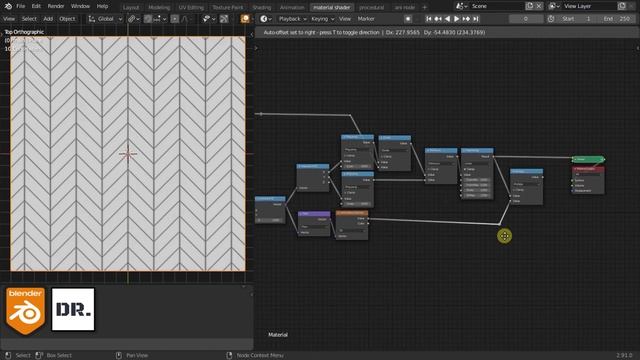The width and height of the screenshot is (640, 360).
Task: Jump to the start frame endpoint
Action: coord(429,19)
